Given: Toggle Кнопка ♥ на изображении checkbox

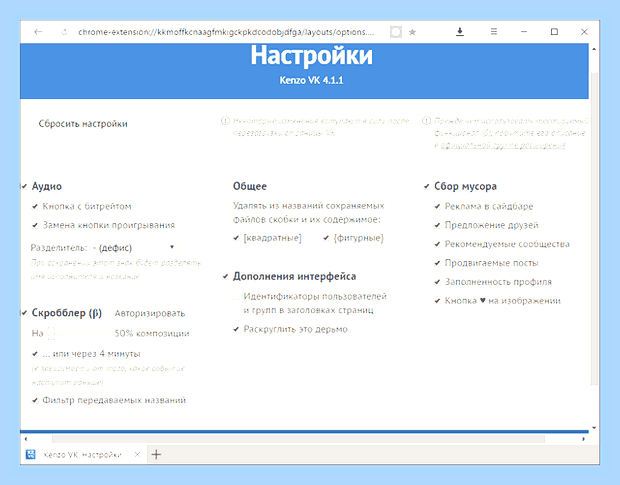Looking at the screenshot, I should 437,301.
